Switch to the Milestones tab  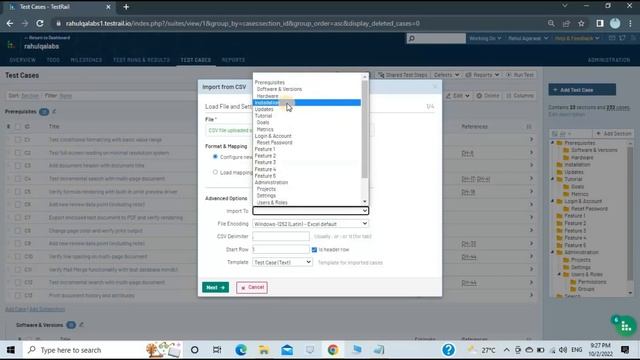click(86, 60)
